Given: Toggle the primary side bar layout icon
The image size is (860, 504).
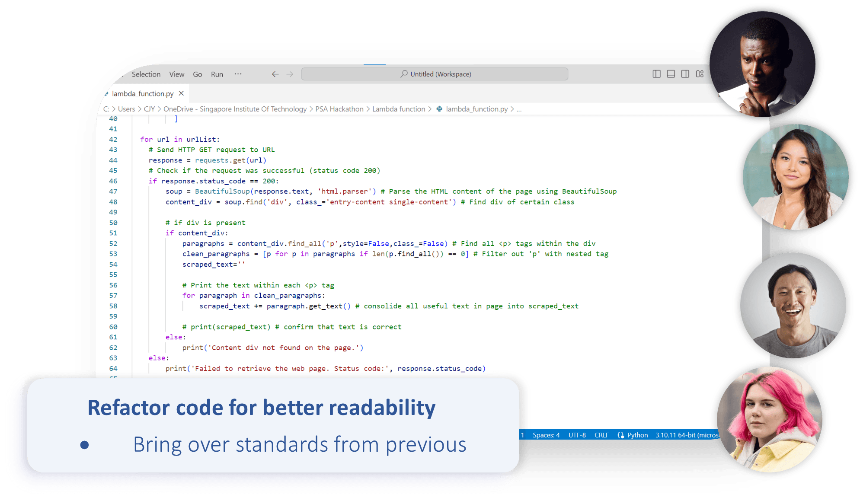Looking at the screenshot, I should [x=656, y=74].
